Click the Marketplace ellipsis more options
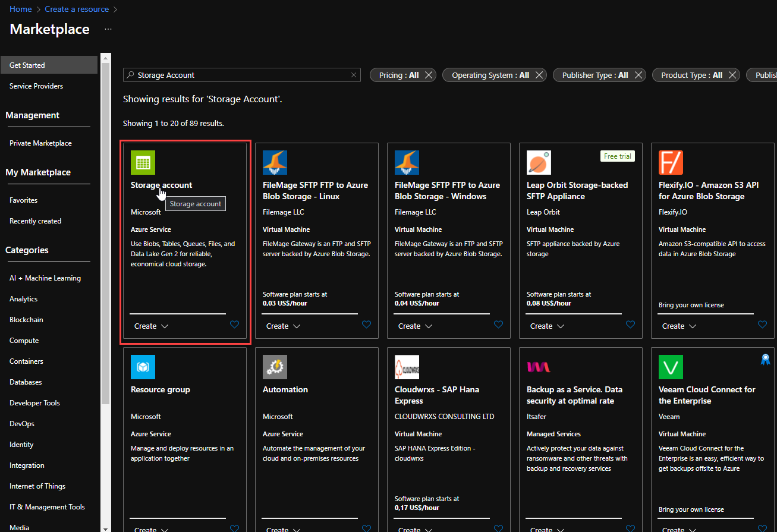 (x=108, y=29)
